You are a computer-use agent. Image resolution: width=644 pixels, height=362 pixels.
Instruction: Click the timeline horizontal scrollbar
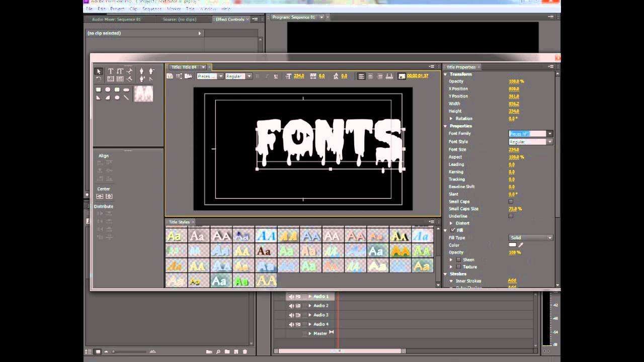pos(340,351)
